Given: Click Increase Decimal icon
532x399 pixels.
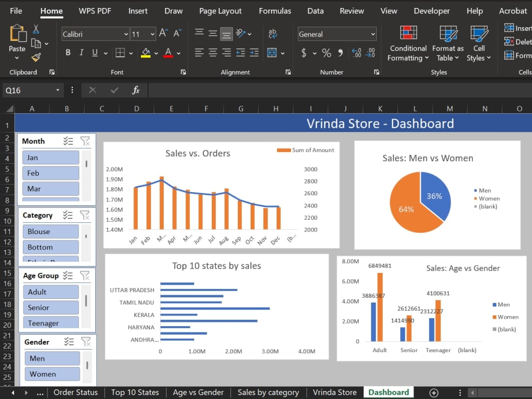Looking at the screenshot, I should [356, 53].
